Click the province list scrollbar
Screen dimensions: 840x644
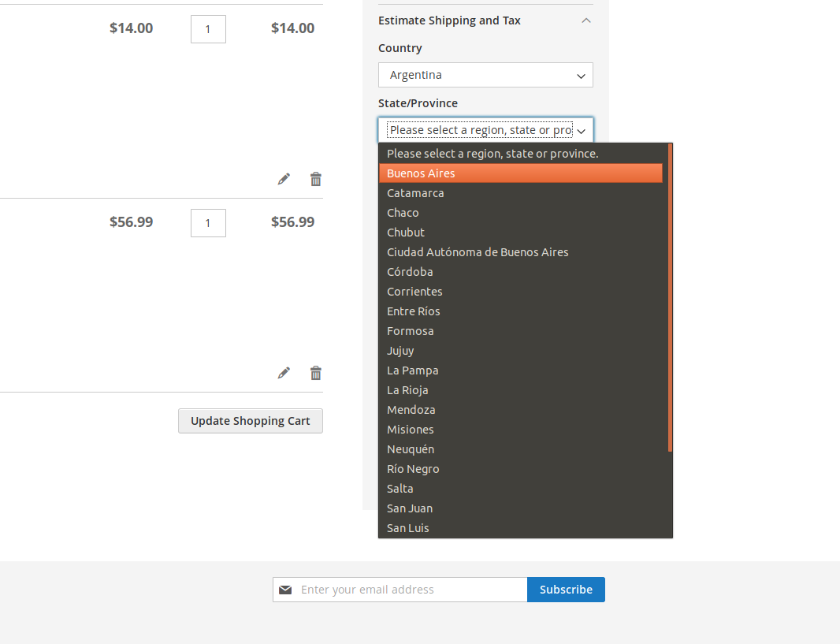[x=670, y=298]
